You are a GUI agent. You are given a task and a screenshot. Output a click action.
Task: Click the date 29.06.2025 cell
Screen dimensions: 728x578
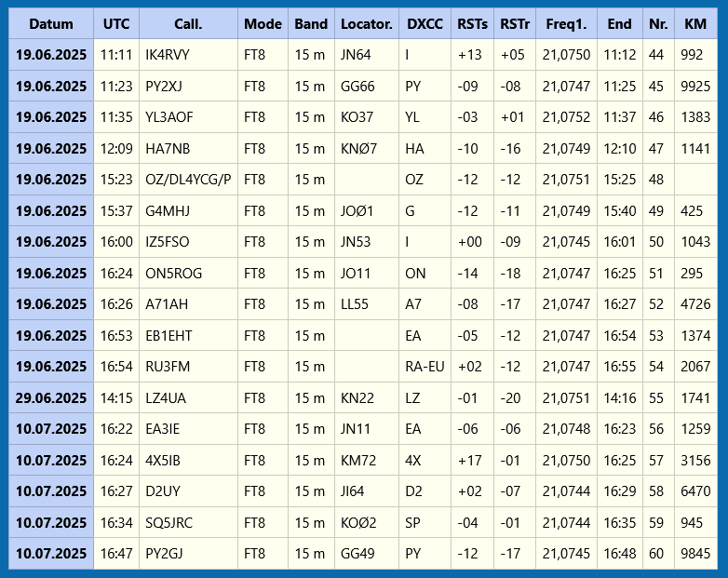click(51, 397)
